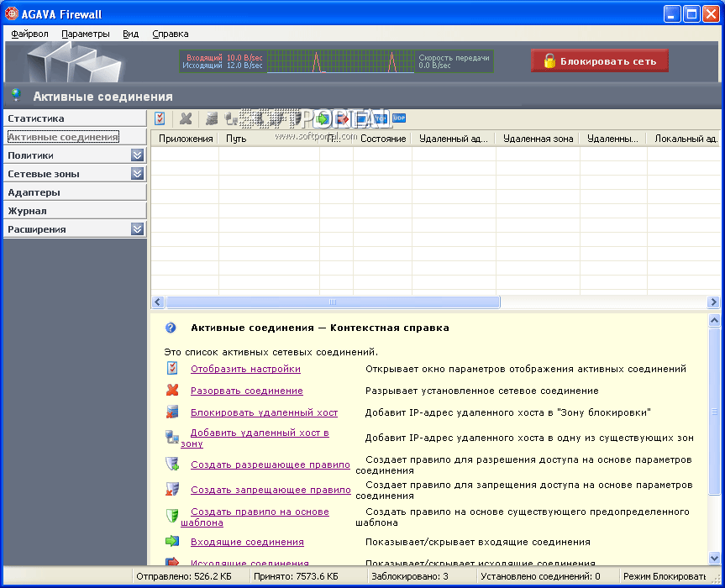Sort by the Локальный ад. column header
This screenshot has height=588, width=725.
tap(686, 139)
